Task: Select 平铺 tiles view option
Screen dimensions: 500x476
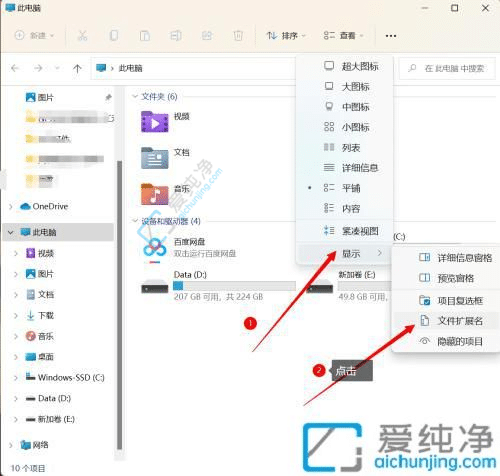Action: (x=345, y=188)
